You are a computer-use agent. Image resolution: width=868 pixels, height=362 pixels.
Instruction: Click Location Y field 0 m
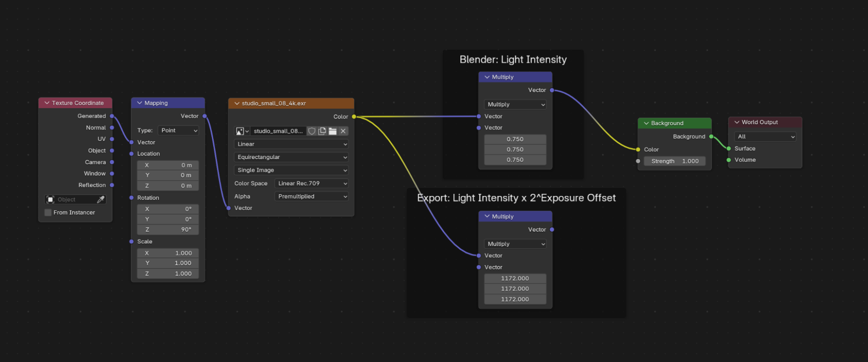tap(168, 175)
